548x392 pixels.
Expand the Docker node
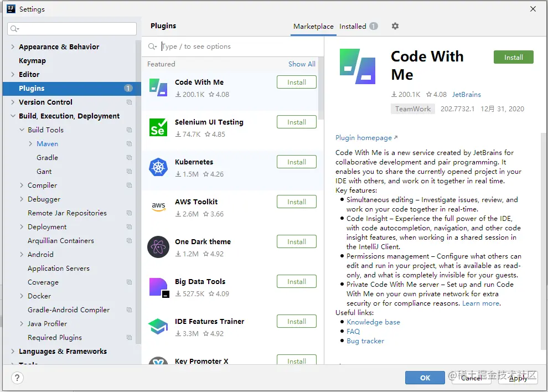click(x=22, y=296)
